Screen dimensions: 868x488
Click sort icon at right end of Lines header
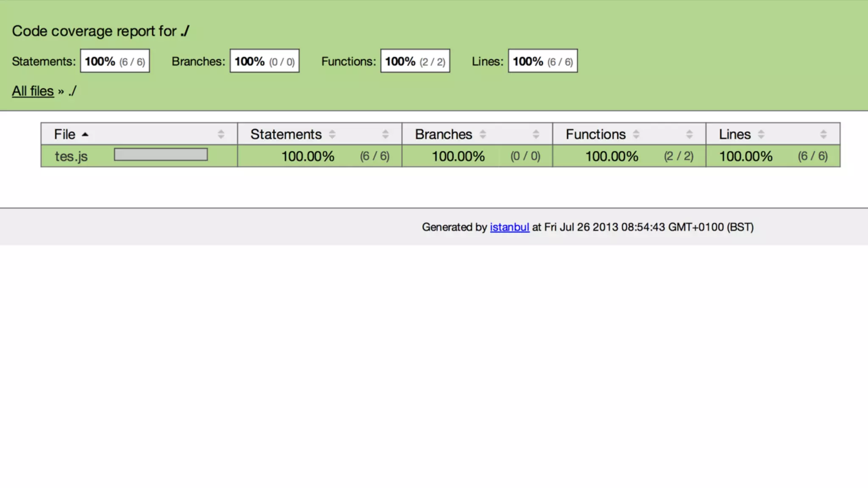(823, 135)
